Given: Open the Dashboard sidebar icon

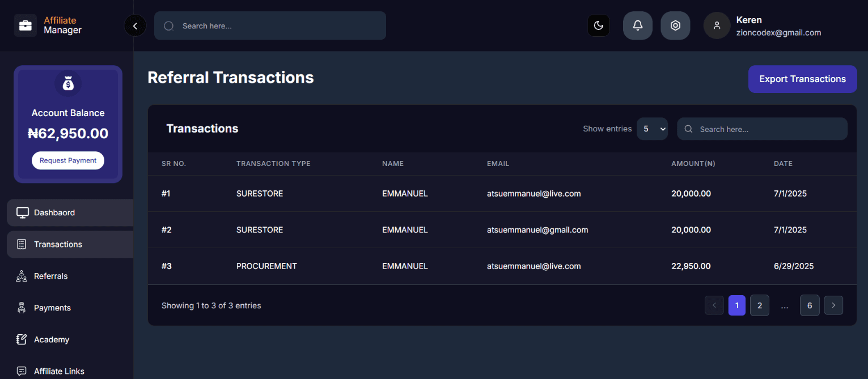Looking at the screenshot, I should [x=22, y=212].
